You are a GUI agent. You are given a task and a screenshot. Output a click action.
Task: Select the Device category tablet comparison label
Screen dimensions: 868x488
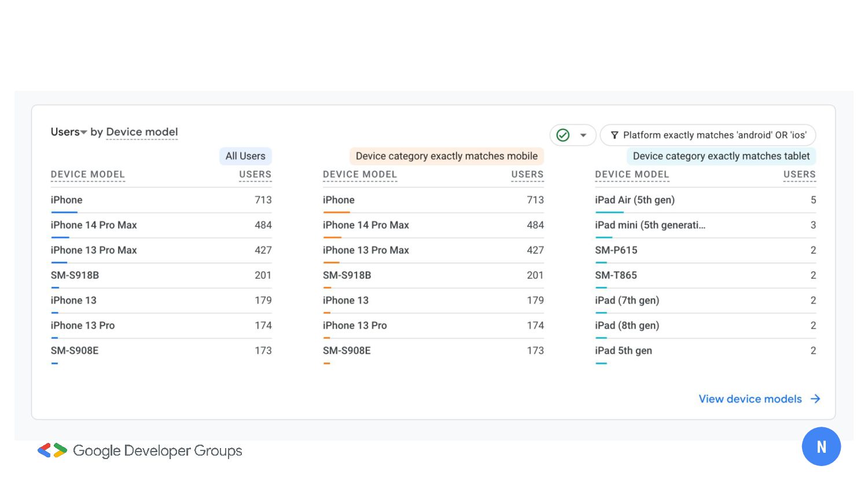click(x=721, y=156)
